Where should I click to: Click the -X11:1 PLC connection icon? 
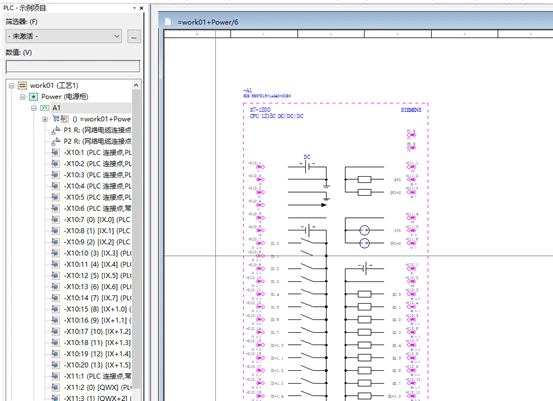(x=55, y=376)
